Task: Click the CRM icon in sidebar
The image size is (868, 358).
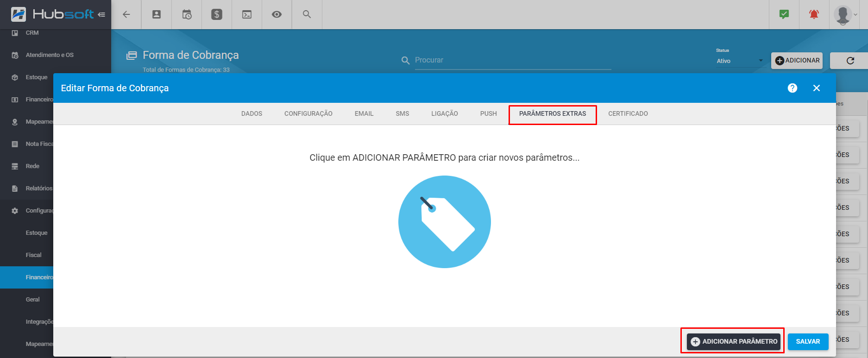Action: tap(15, 33)
